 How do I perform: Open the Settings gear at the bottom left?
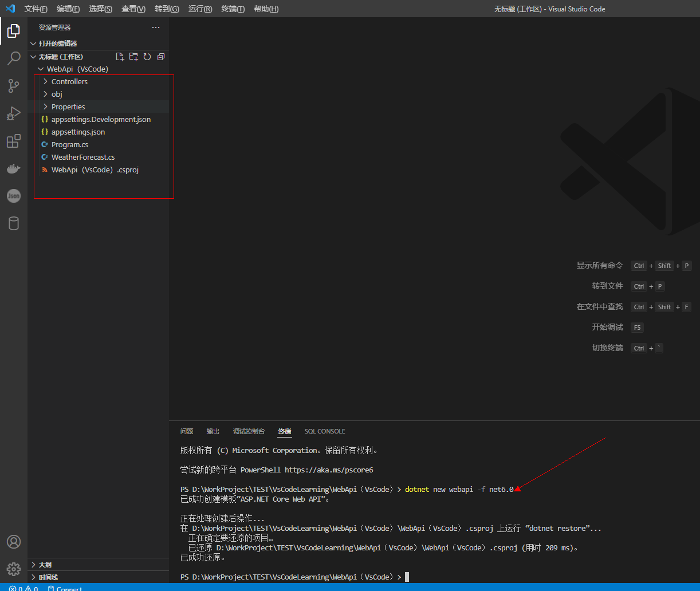click(x=14, y=569)
